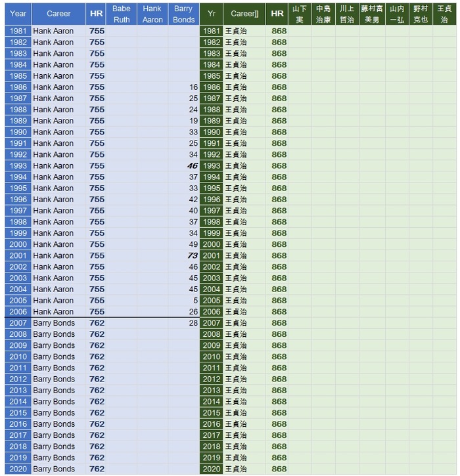Select the 野村克也 column header
460x476 pixels.
(421, 14)
